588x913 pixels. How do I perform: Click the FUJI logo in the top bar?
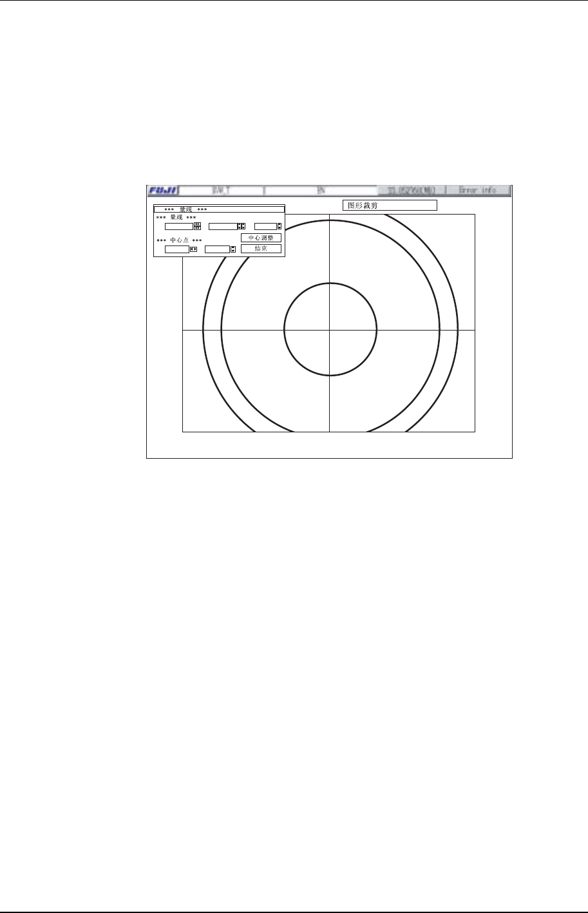(x=163, y=190)
